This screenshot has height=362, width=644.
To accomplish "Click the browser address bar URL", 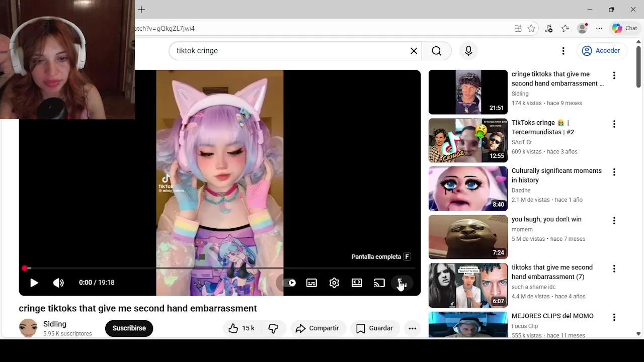I will pyautogui.click(x=165, y=29).
